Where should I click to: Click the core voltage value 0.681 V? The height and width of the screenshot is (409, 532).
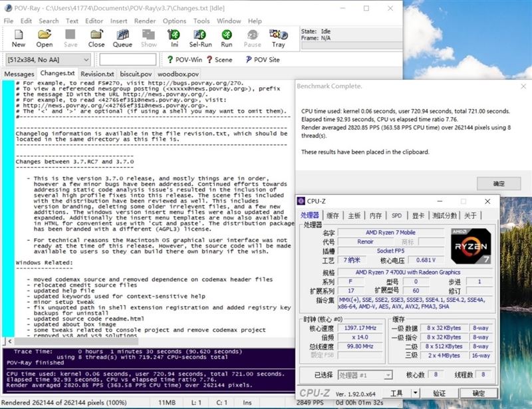pyautogui.click(x=426, y=260)
